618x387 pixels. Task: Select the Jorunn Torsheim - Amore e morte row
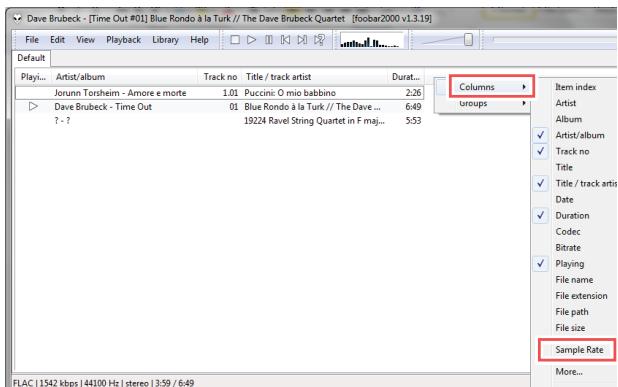coord(220,93)
